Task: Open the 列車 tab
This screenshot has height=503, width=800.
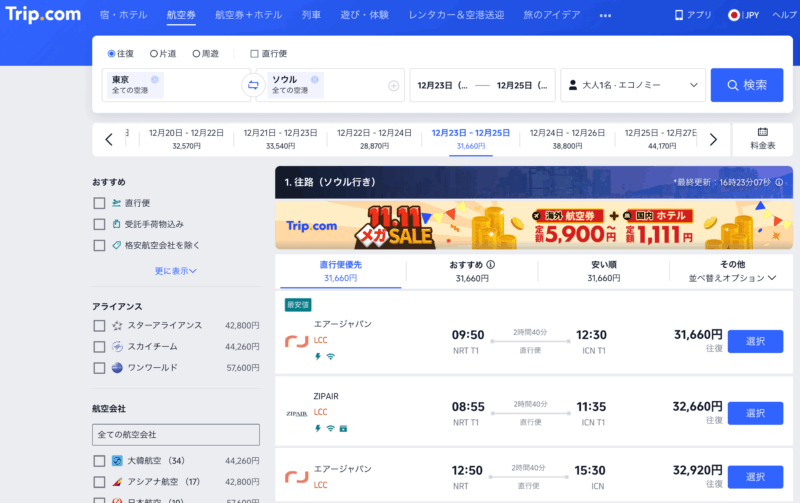Action: [311, 15]
